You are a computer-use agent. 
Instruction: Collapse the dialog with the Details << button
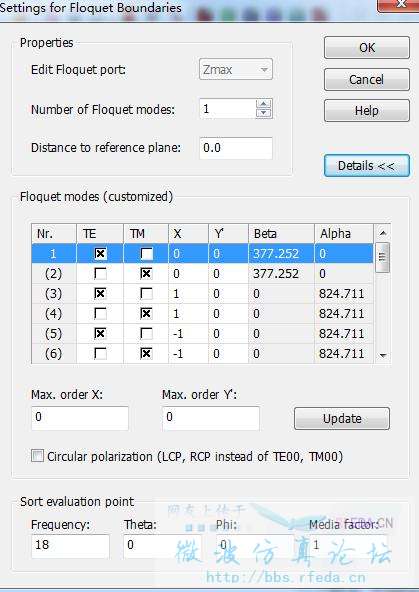(x=367, y=165)
